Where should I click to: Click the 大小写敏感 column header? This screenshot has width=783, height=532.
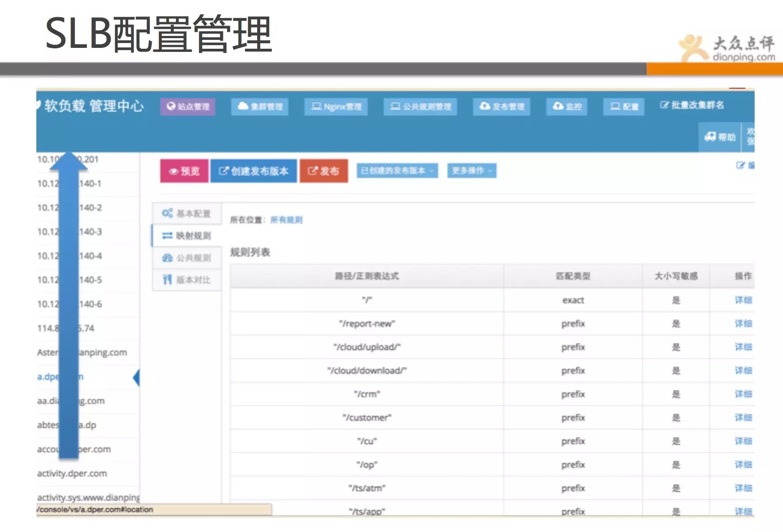(x=676, y=276)
